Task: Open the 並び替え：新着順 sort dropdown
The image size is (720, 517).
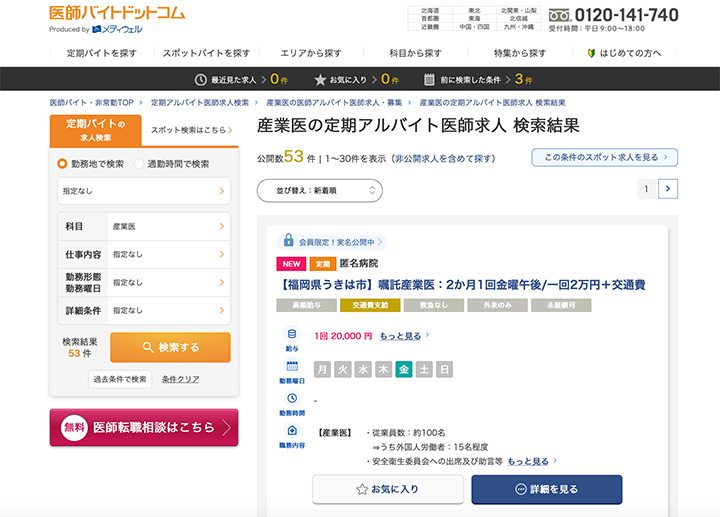Action: [319, 190]
